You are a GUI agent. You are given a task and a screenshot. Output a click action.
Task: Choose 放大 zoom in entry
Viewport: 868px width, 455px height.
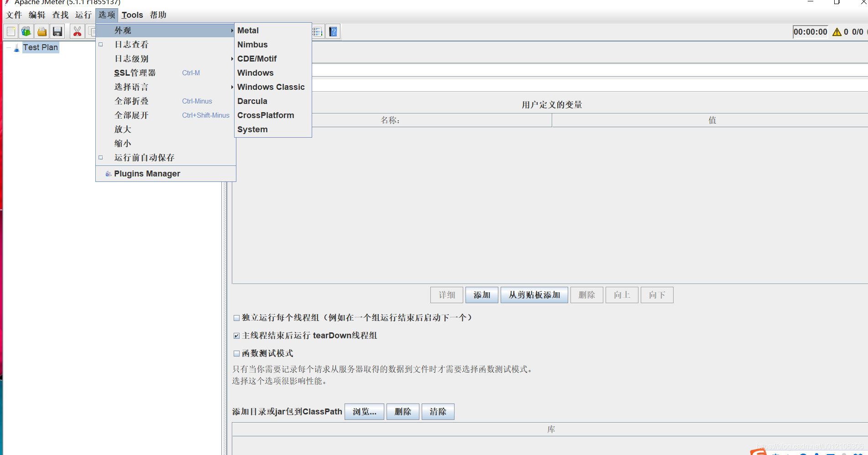click(x=166, y=129)
